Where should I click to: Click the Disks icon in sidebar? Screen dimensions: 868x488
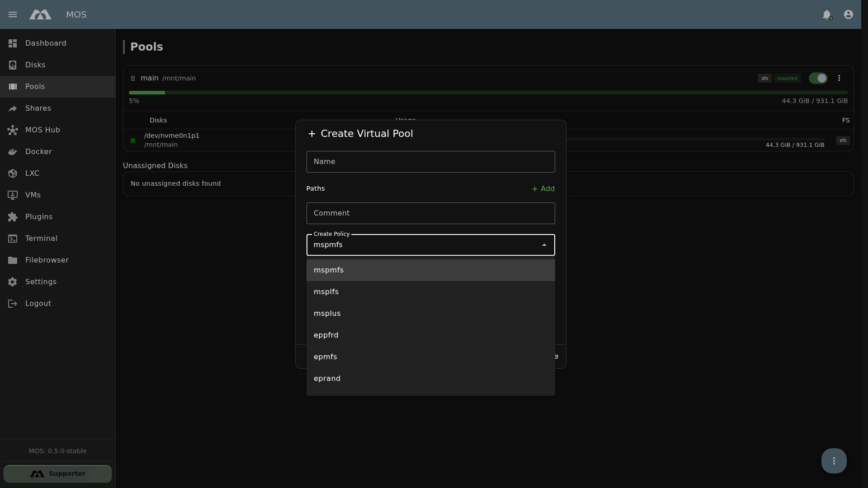click(x=13, y=65)
